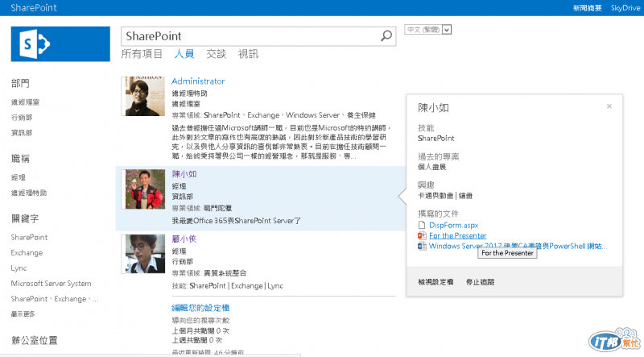Screen dimensions: 644x357
Task: Switch to the 人員 tab
Action: click(184, 54)
